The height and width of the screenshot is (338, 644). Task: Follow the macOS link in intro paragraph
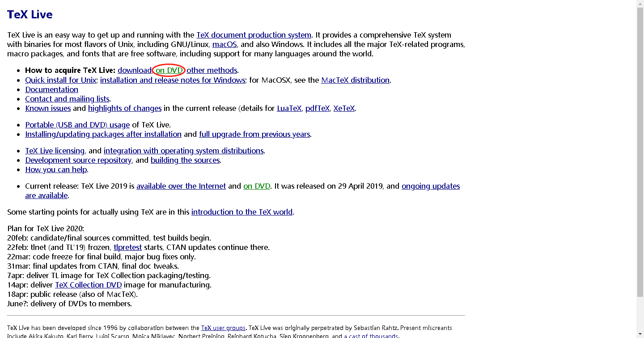click(x=225, y=44)
